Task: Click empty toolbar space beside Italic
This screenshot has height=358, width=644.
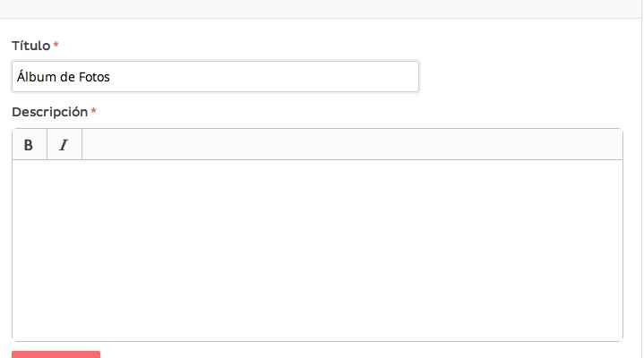Action: pyautogui.click(x=349, y=145)
